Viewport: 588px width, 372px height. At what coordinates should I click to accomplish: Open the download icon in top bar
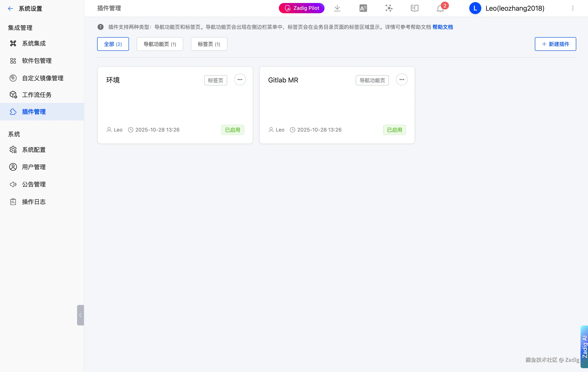[x=337, y=8]
